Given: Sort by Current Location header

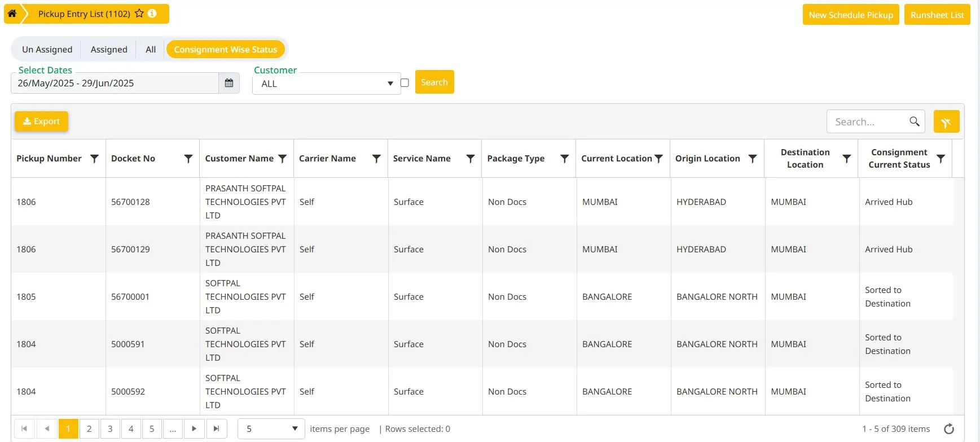Looking at the screenshot, I should coord(617,159).
